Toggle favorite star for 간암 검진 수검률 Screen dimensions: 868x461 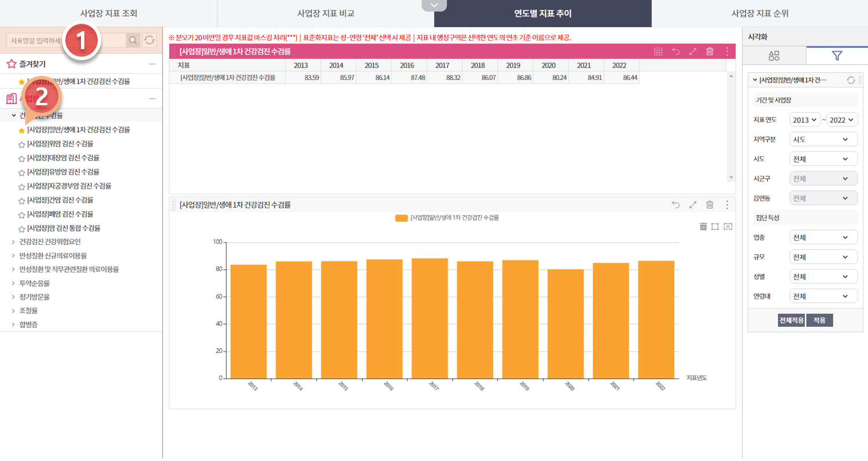pos(21,200)
